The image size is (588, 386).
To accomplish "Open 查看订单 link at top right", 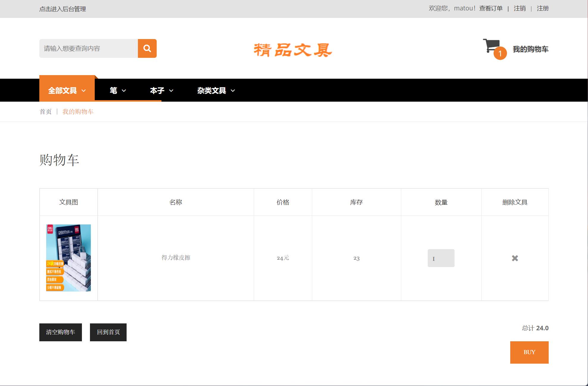I will (x=490, y=8).
